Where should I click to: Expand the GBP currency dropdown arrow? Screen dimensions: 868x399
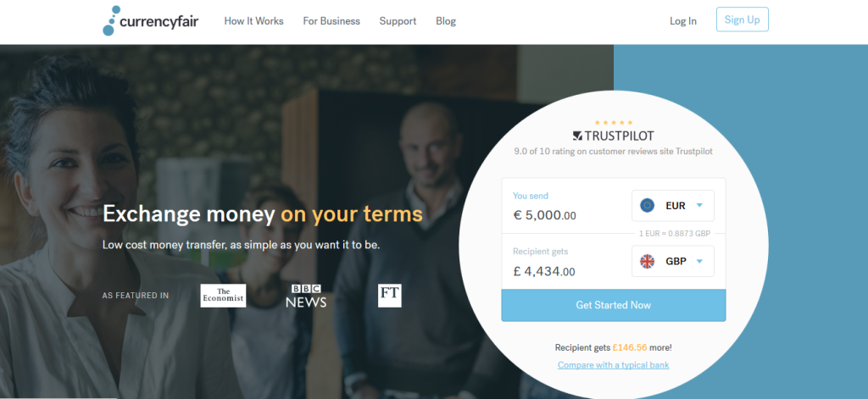pos(699,261)
